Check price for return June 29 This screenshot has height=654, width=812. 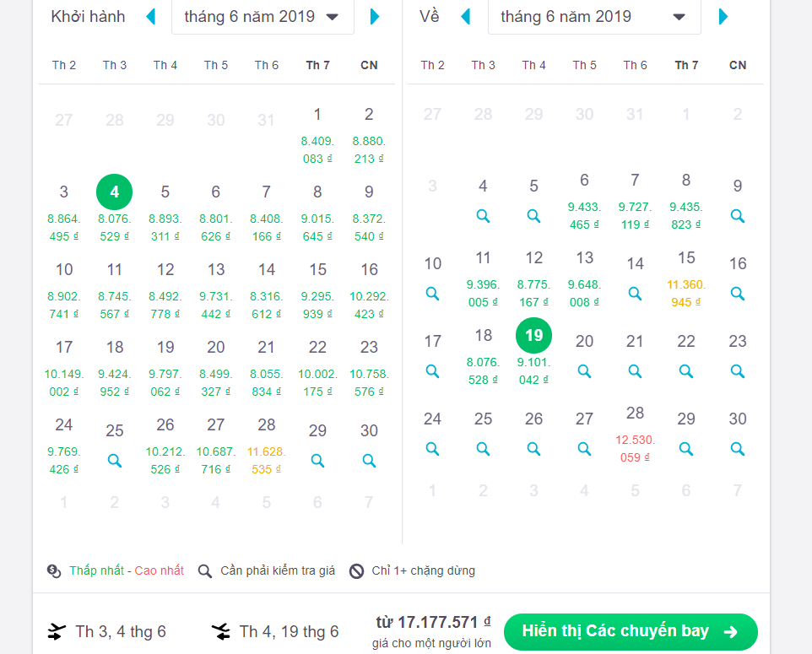(x=686, y=449)
